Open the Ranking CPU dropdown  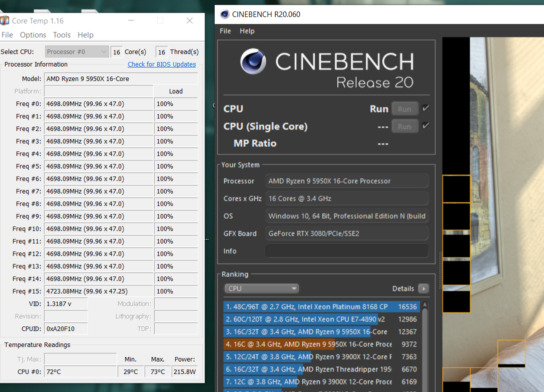[x=262, y=288]
